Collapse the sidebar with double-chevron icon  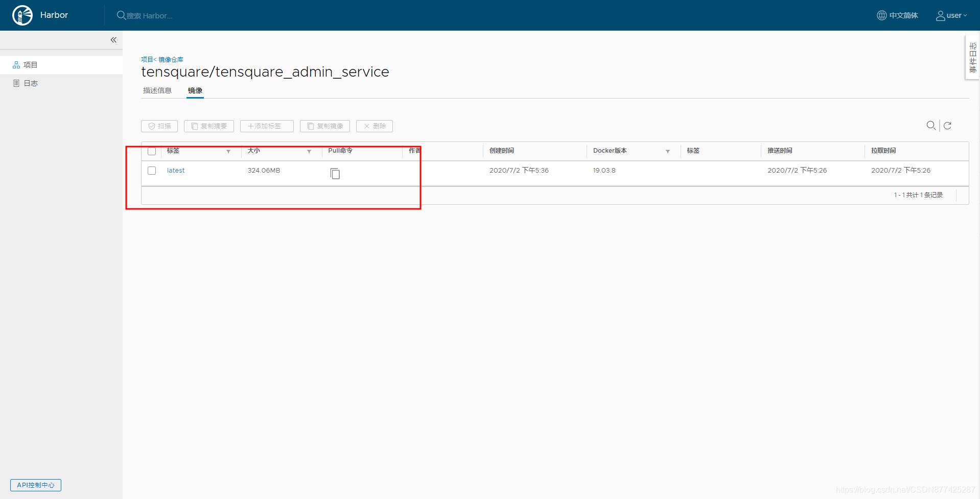(113, 40)
